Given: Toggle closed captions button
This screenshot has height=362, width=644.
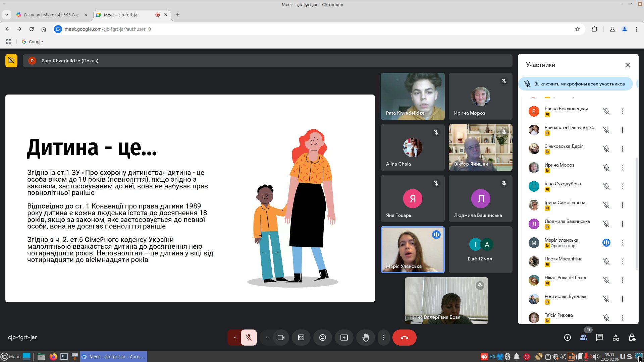Looking at the screenshot, I should click(301, 338).
